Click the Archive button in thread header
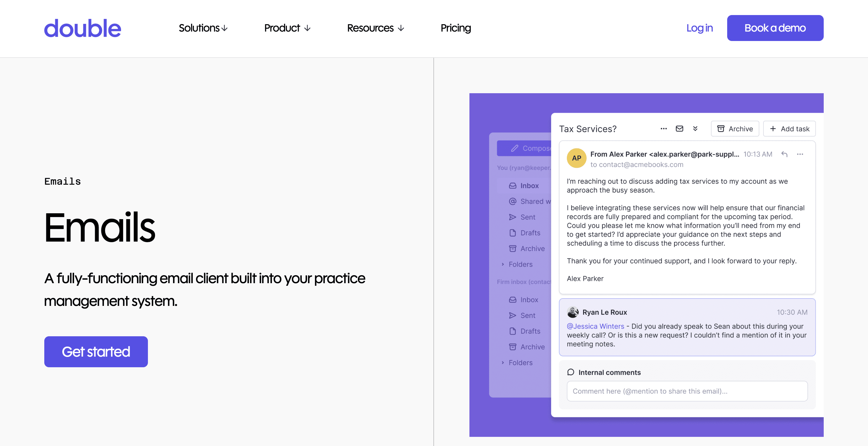The width and height of the screenshot is (868, 446). coord(735,129)
